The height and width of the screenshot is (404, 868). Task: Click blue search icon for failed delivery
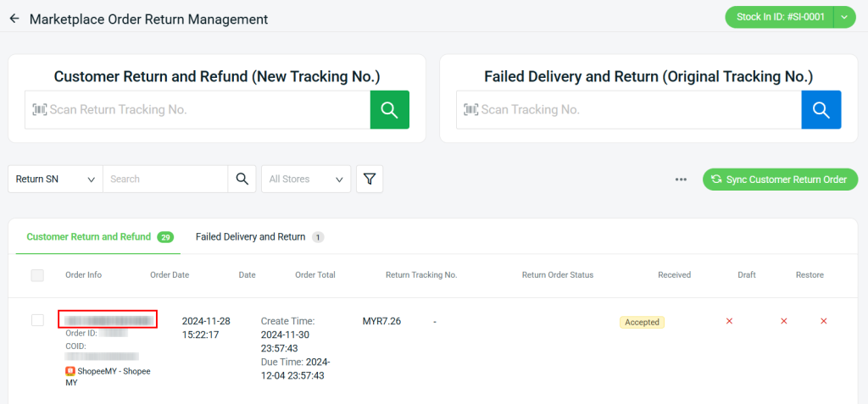[821, 109]
